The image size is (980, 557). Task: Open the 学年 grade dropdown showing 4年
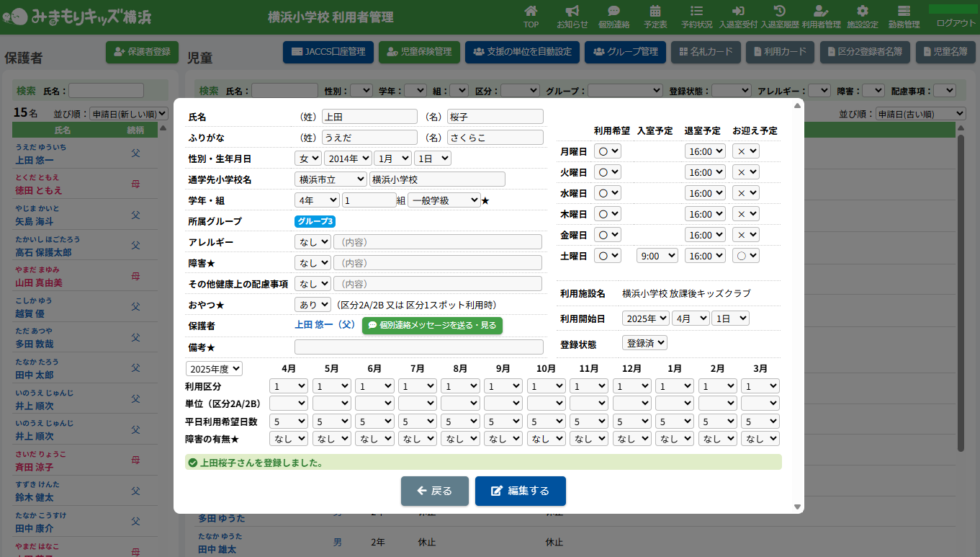(x=316, y=200)
